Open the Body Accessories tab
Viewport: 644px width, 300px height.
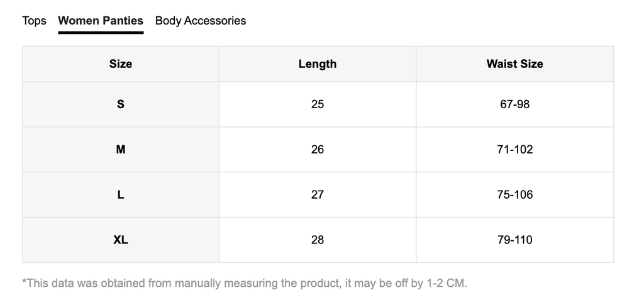(x=201, y=21)
